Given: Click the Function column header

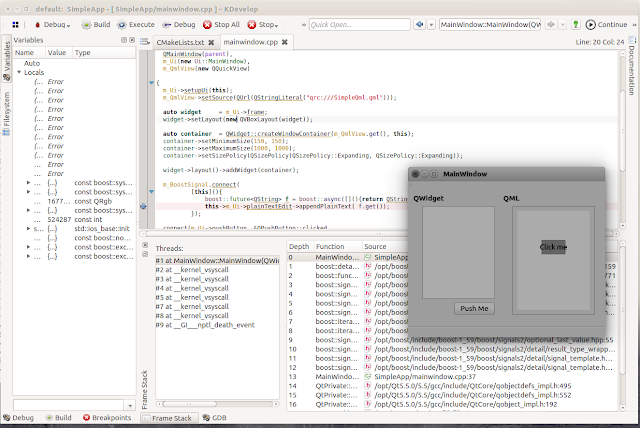Looking at the screenshot, I should point(337,246).
